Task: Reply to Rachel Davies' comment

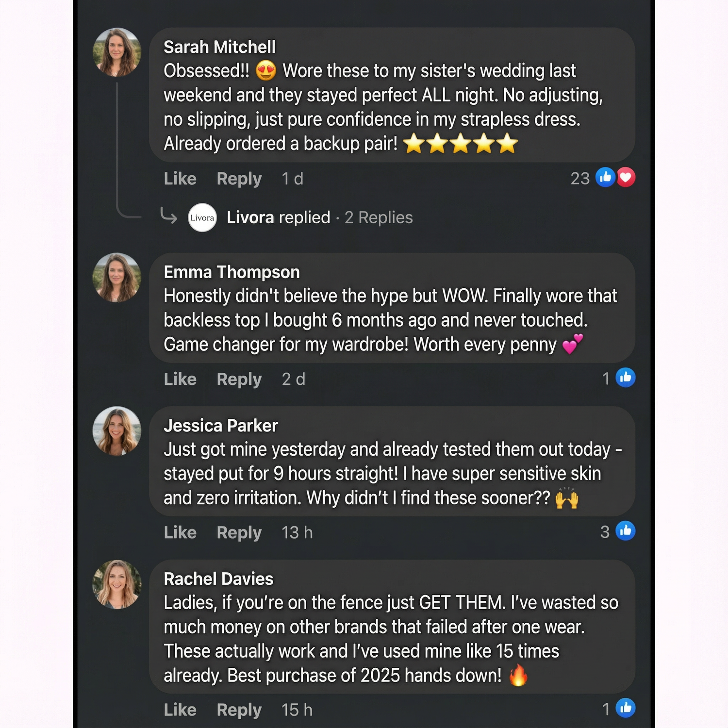Action: click(x=239, y=710)
